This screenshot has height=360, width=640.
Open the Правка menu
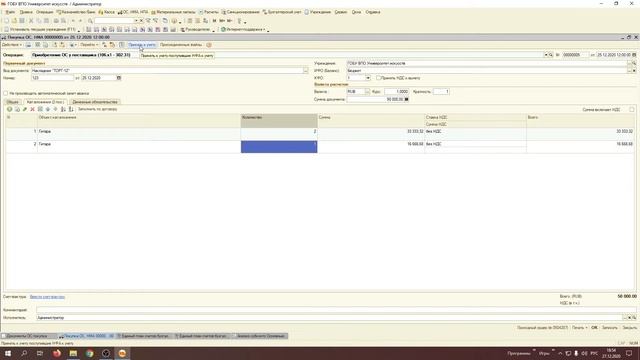click(x=26, y=12)
